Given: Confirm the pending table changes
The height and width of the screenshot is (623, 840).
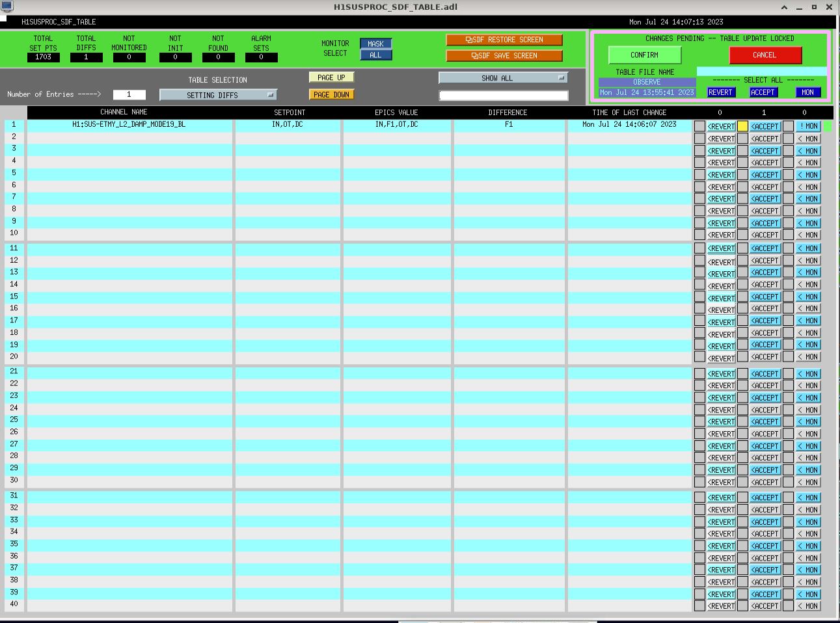Looking at the screenshot, I should point(644,55).
